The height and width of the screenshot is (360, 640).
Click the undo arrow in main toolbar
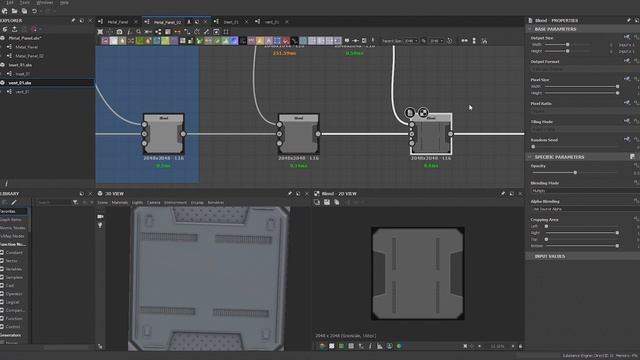[34, 11]
